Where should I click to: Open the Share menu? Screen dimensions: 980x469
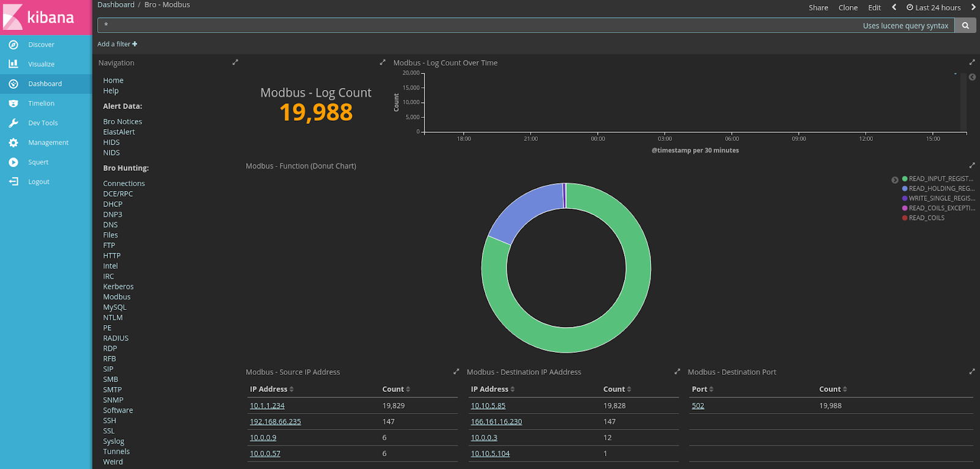pyautogui.click(x=818, y=8)
